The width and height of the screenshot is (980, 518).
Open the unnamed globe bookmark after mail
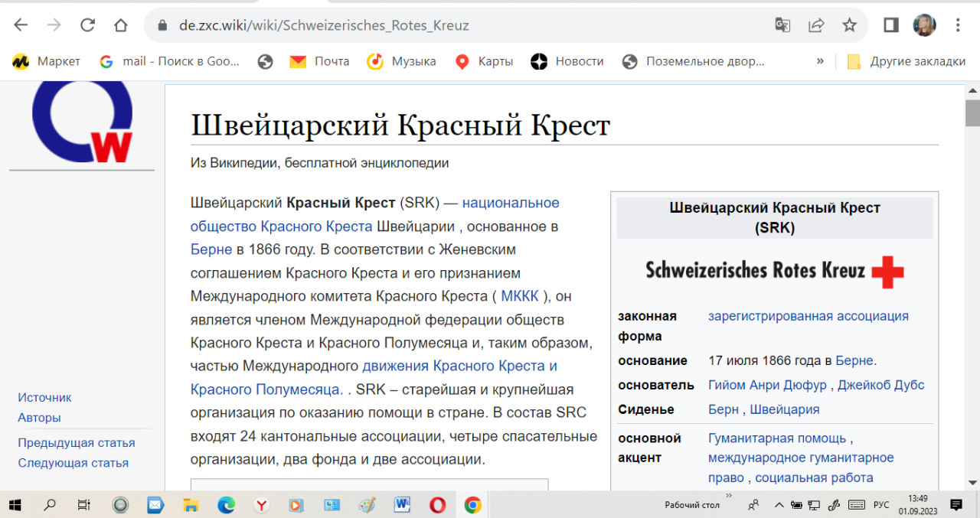tap(266, 62)
